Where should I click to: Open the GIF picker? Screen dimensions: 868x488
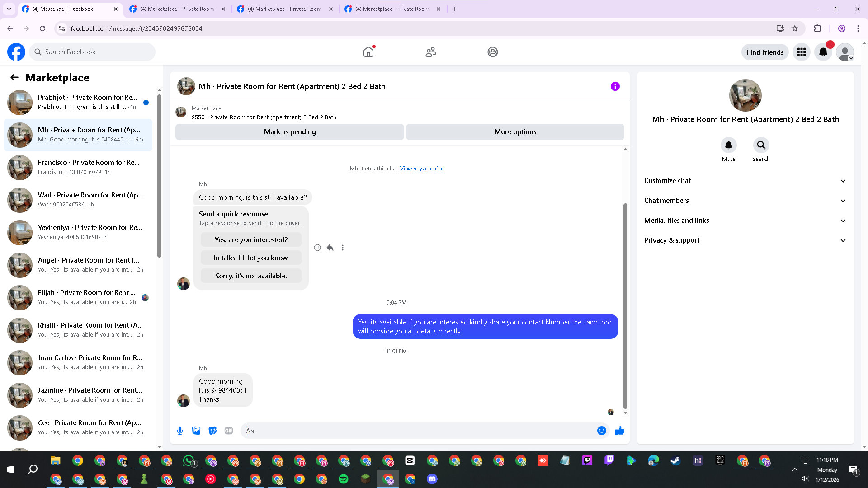tap(229, 431)
